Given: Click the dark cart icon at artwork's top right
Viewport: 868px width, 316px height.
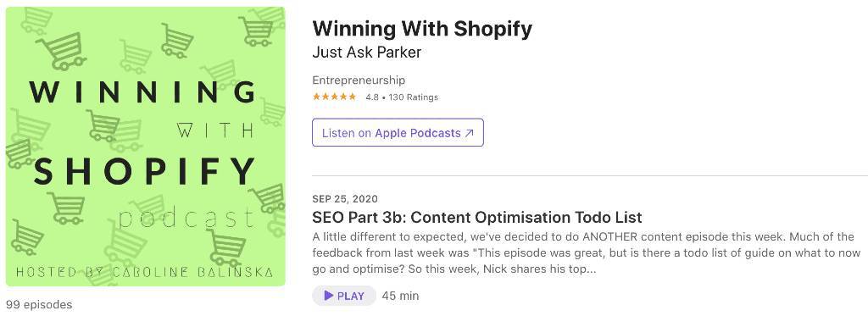Looking at the screenshot, I should 257,30.
